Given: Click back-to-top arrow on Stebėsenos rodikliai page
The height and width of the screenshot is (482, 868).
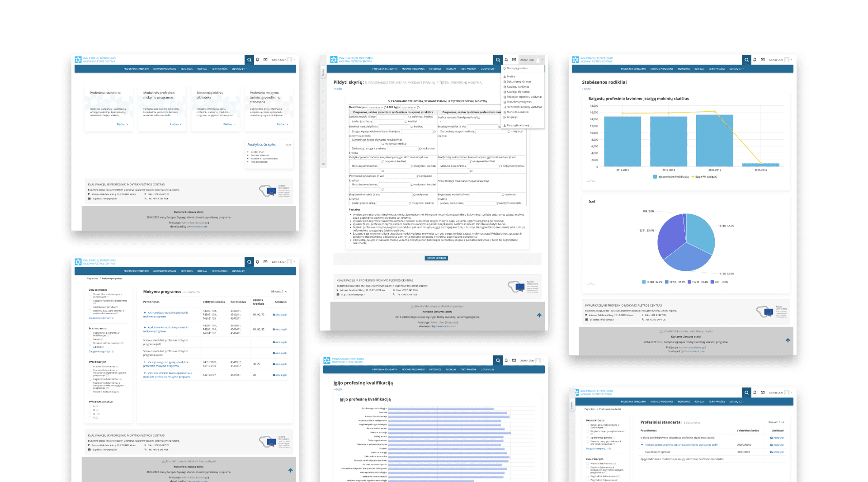Looking at the screenshot, I should pyautogui.click(x=788, y=340).
